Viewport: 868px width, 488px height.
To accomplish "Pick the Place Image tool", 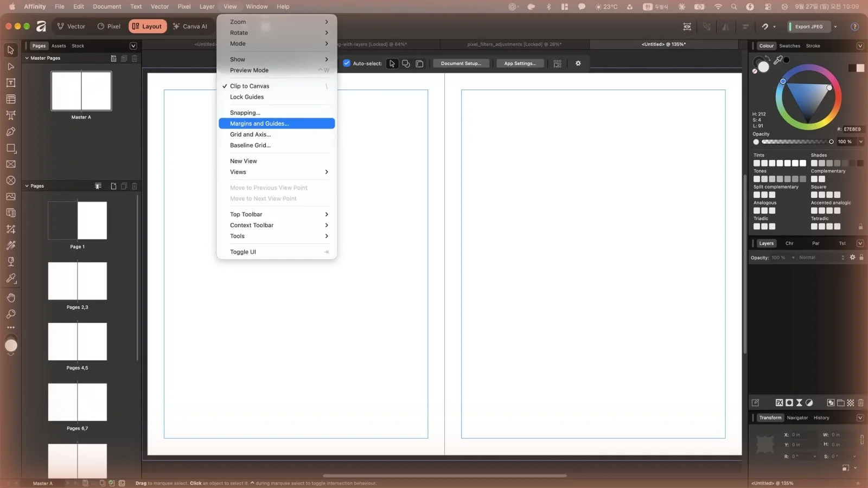I will (x=10, y=197).
